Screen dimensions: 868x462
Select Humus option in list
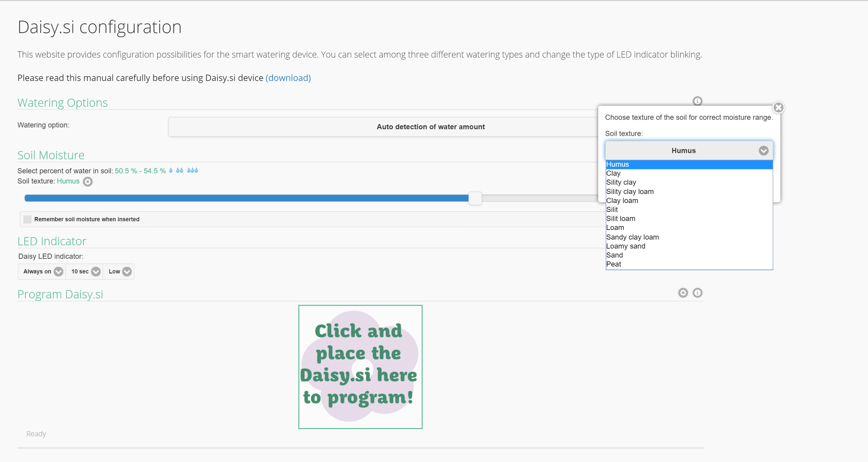point(689,164)
